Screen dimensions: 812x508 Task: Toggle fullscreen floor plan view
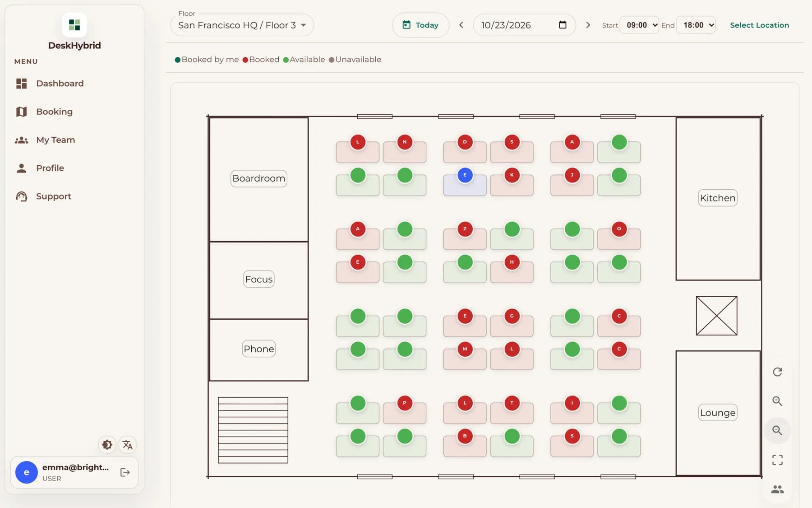point(777,460)
